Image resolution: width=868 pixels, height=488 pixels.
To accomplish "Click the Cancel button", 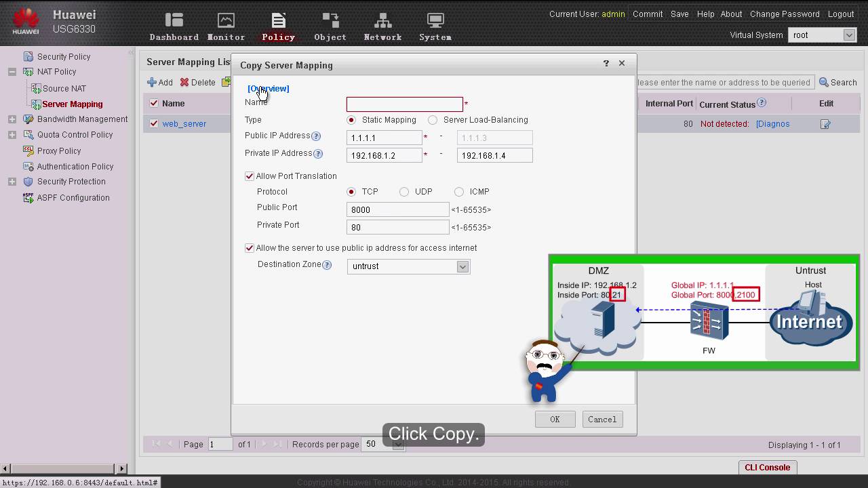I will click(602, 420).
